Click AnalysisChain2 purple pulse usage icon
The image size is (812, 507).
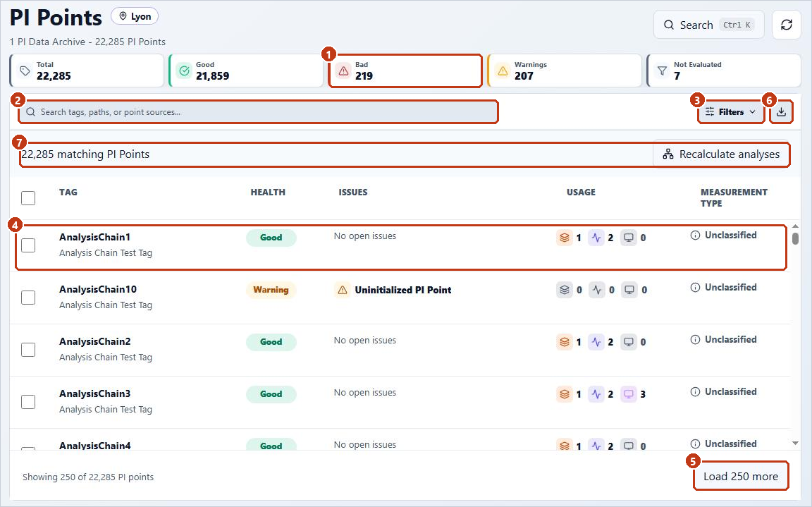596,342
